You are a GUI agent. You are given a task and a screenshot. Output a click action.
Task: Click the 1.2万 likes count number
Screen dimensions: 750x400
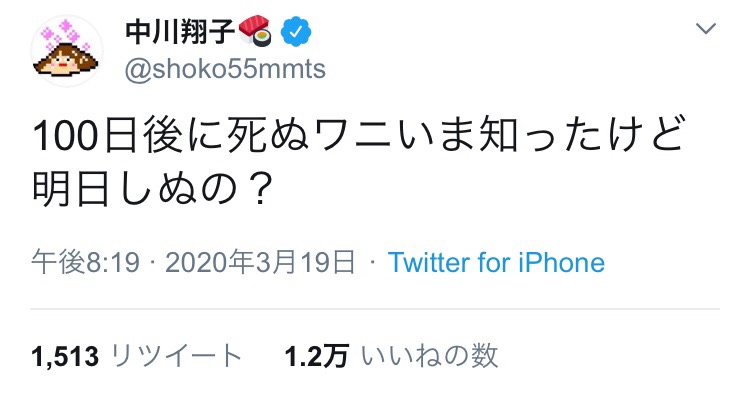316,356
